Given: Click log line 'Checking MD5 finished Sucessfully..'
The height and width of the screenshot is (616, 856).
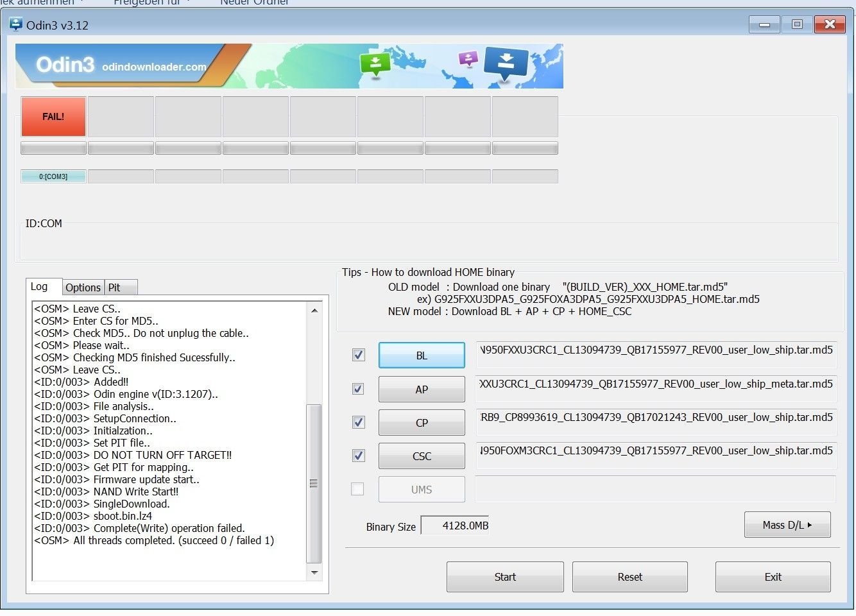Looking at the screenshot, I should [154, 357].
